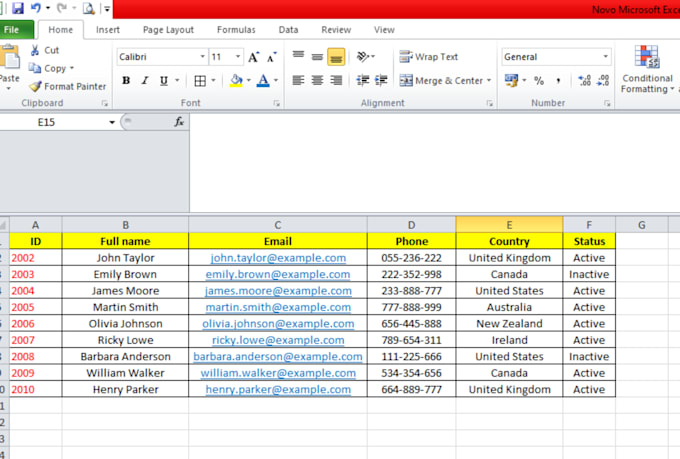
Task: Click Merge & Center button
Action: point(441,81)
